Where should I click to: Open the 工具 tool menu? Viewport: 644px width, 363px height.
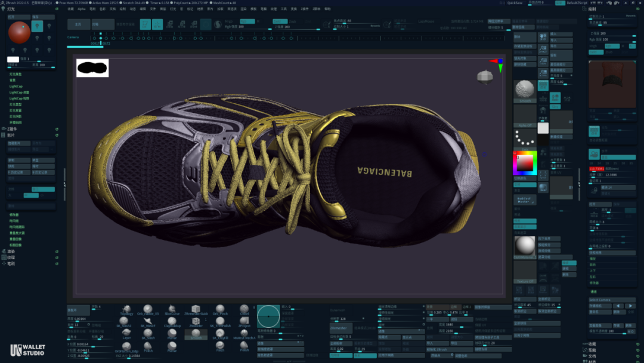283,8
